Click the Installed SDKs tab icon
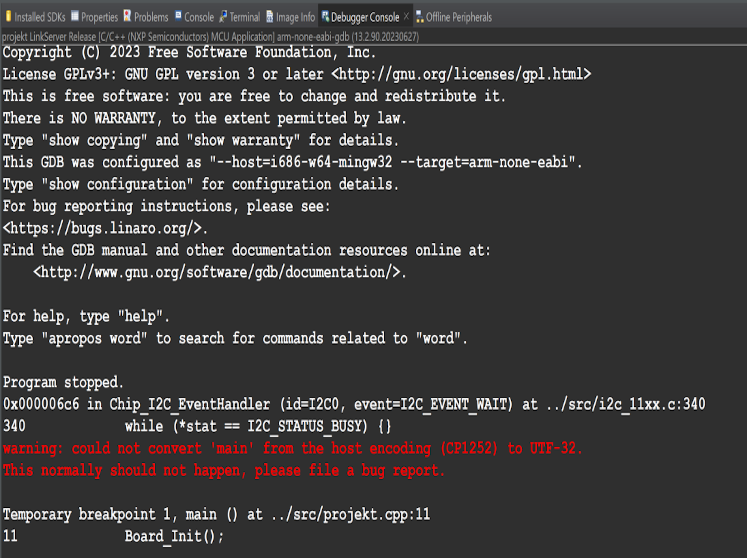The image size is (747, 560). pos(8,16)
